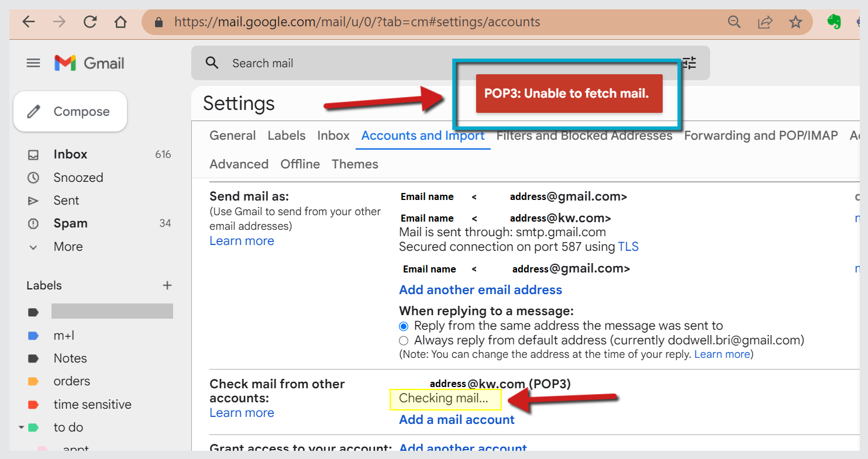Create new label with plus icon
The width and height of the screenshot is (868, 459).
[167, 285]
